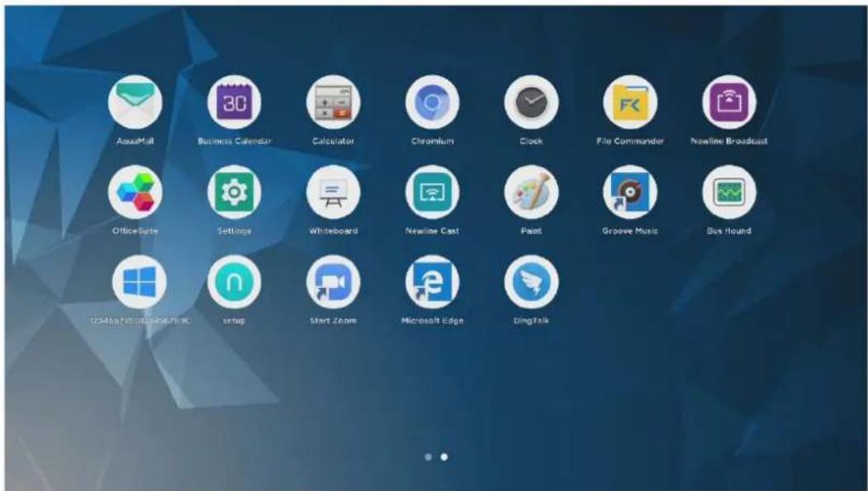The width and height of the screenshot is (868, 491).
Task: Open the Start Zoom shortcut icon
Action: point(334,282)
